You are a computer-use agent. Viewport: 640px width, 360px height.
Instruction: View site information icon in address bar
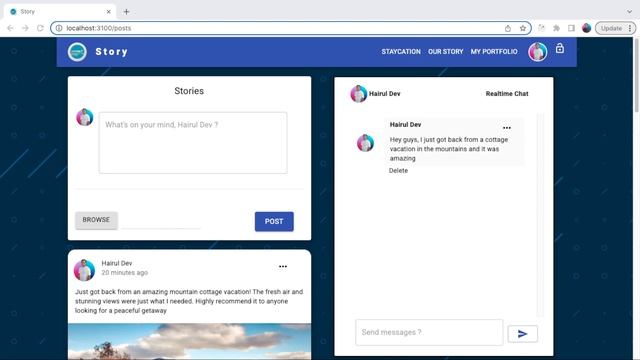pos(59,28)
